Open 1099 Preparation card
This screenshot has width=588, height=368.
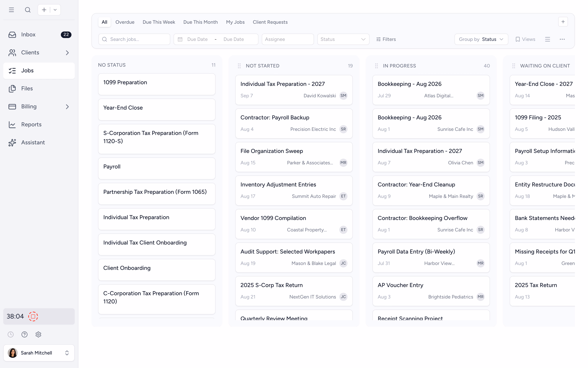(x=157, y=84)
